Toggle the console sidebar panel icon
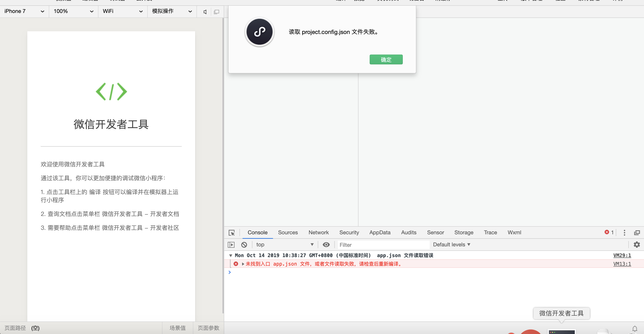This screenshot has width=644, height=334. 231,245
